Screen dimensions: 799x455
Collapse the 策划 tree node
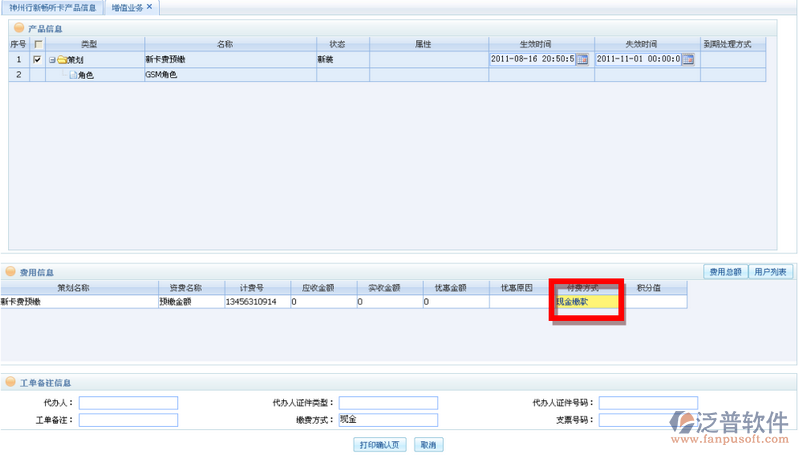[x=51, y=60]
